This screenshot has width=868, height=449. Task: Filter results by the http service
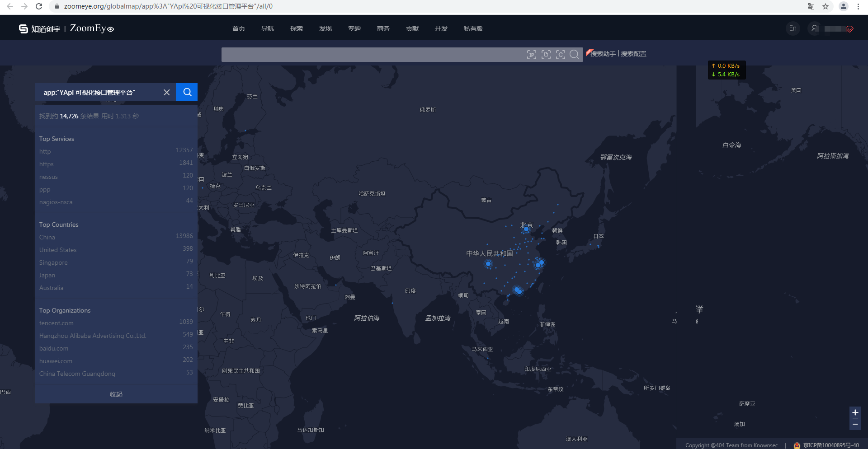click(45, 151)
